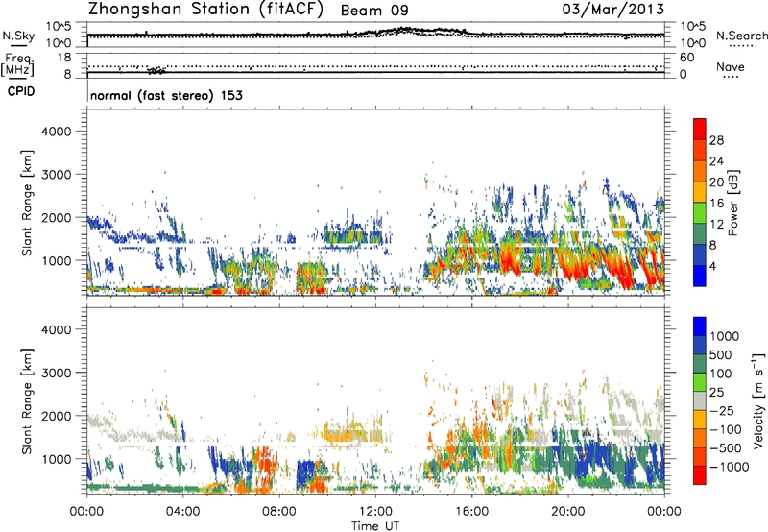Click 'normal (fast stereo) 153' text
Viewport: 768px width, 532px height.
(166, 95)
